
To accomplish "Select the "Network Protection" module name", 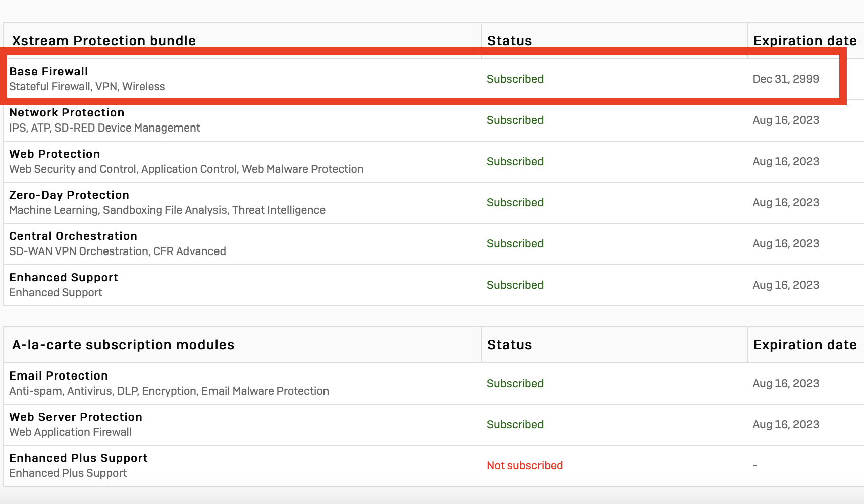I will [x=67, y=112].
